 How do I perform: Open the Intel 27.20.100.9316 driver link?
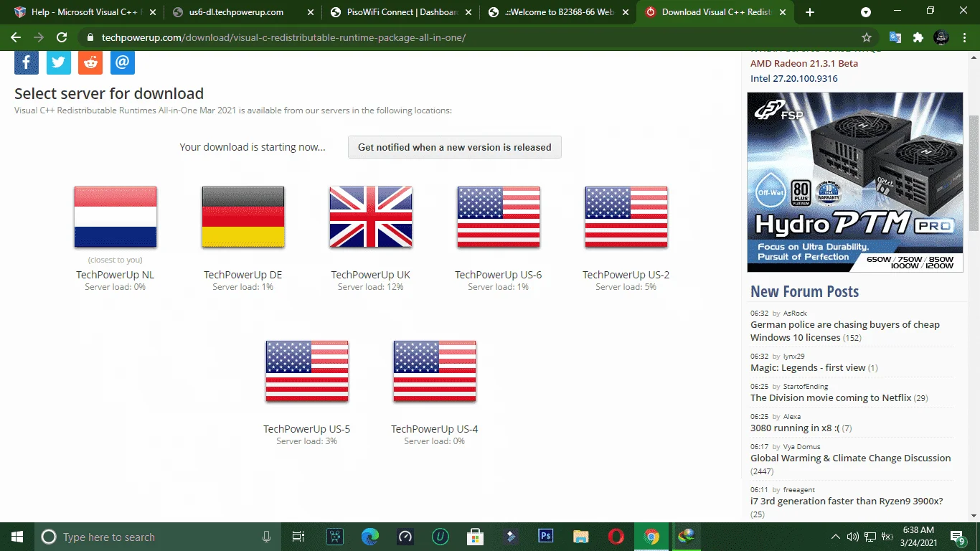coord(794,78)
